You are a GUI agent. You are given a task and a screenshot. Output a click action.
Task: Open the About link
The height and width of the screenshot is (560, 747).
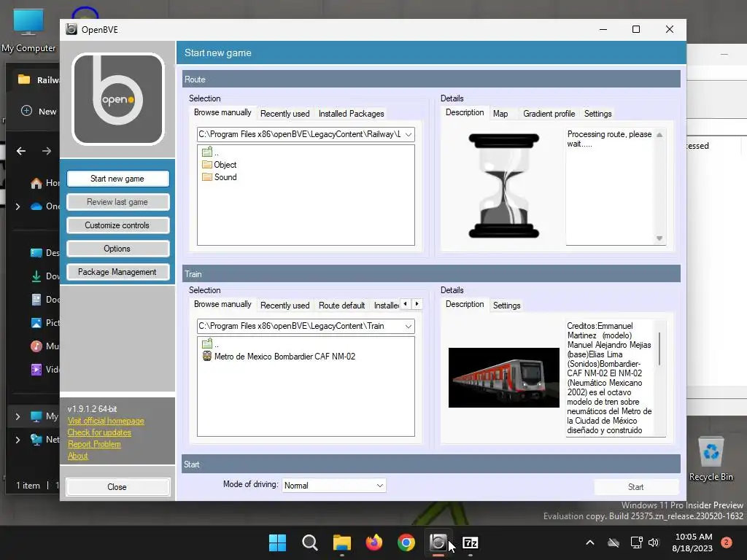[x=77, y=456]
